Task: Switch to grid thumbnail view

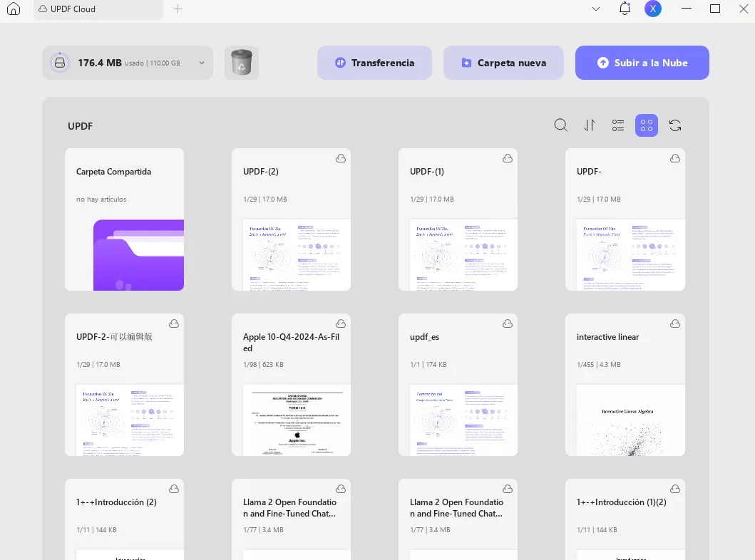Action: [647, 125]
